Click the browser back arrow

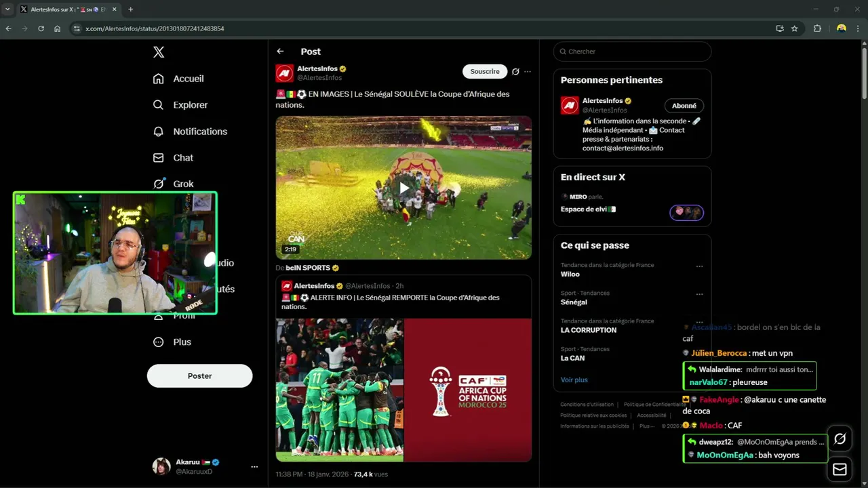pyautogui.click(x=8, y=28)
